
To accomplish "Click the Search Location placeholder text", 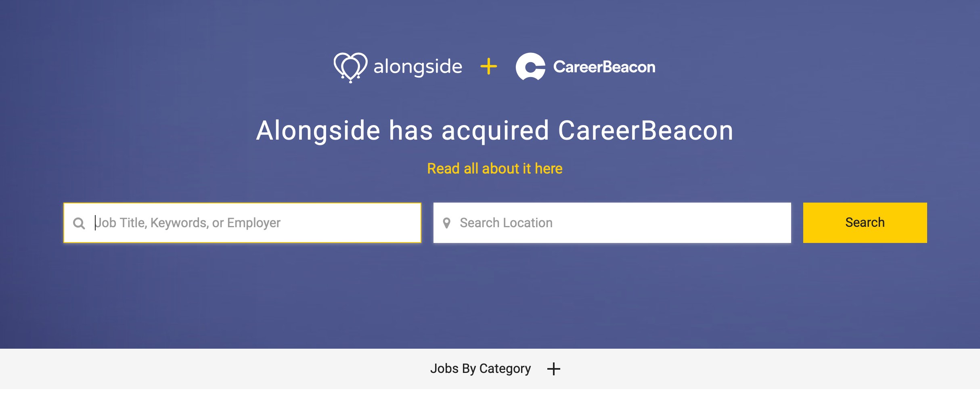I will tap(506, 222).
